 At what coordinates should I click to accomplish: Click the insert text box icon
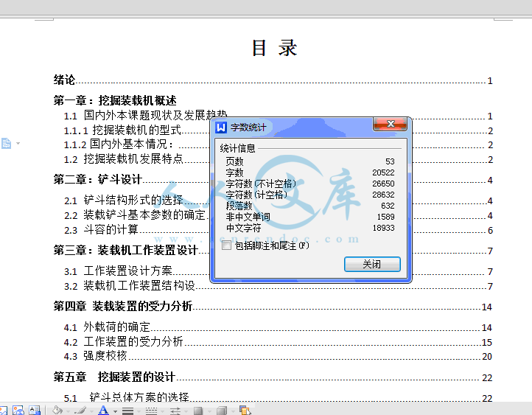pyautogui.click(x=35, y=411)
